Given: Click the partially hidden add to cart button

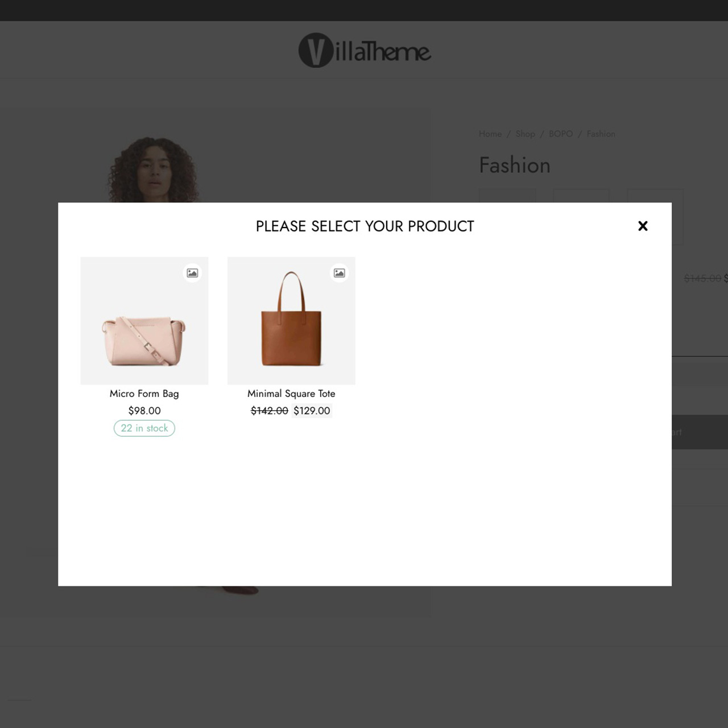Looking at the screenshot, I should coord(700,432).
